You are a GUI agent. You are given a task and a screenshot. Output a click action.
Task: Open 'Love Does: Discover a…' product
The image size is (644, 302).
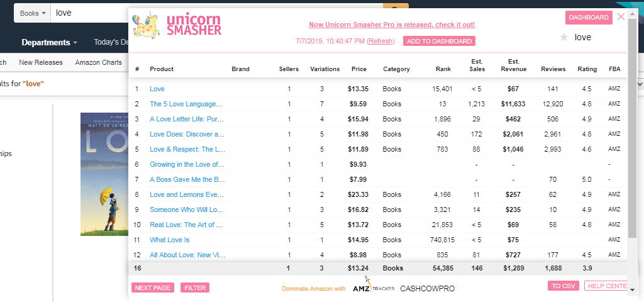[187, 134]
